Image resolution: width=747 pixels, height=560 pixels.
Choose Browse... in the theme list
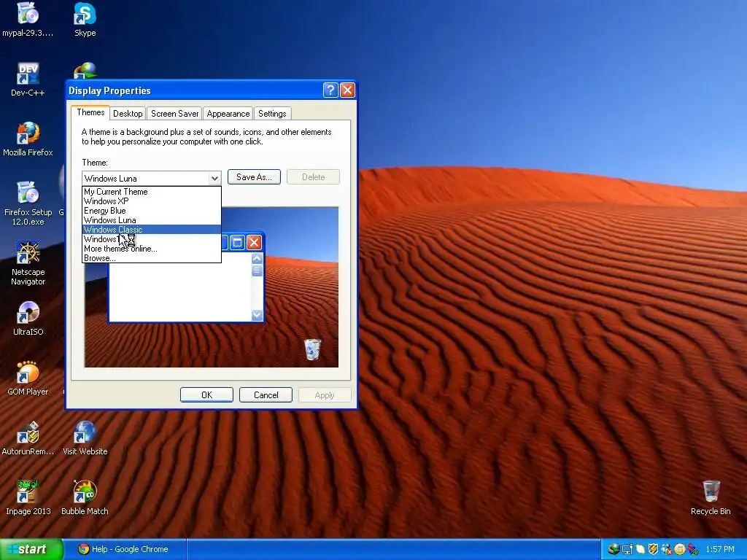(152, 258)
